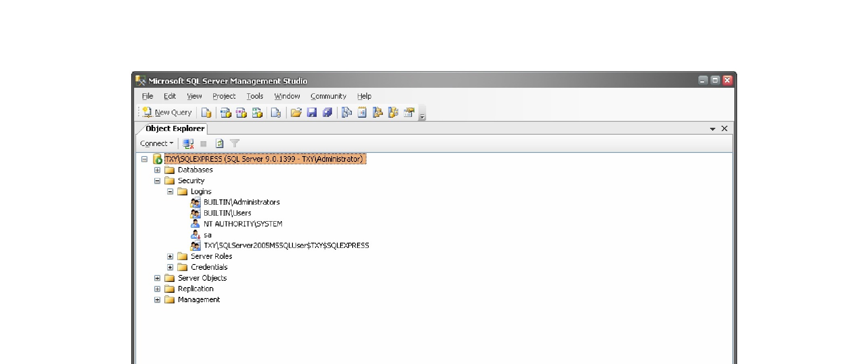Image resolution: width=868 pixels, height=364 pixels.
Task: Open the Community menu
Action: 328,96
